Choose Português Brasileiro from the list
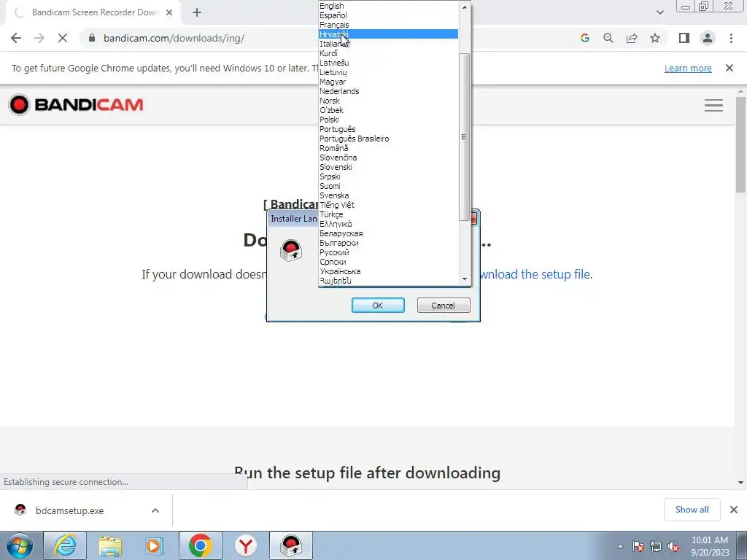Image resolution: width=747 pixels, height=560 pixels. click(388, 139)
